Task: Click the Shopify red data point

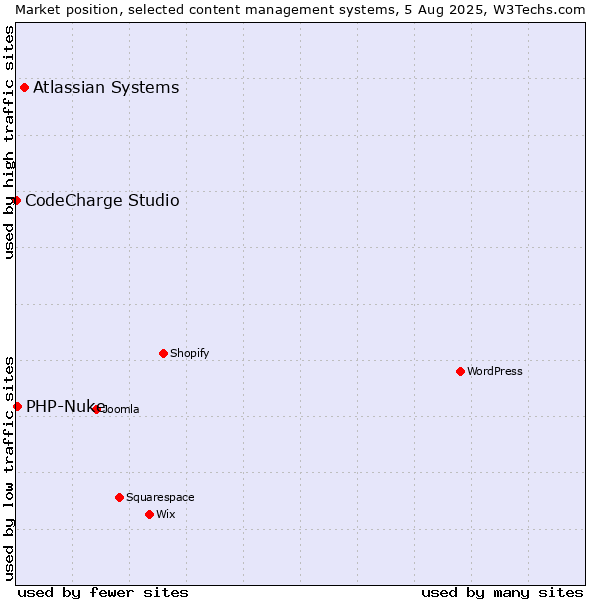Action: pyautogui.click(x=163, y=354)
